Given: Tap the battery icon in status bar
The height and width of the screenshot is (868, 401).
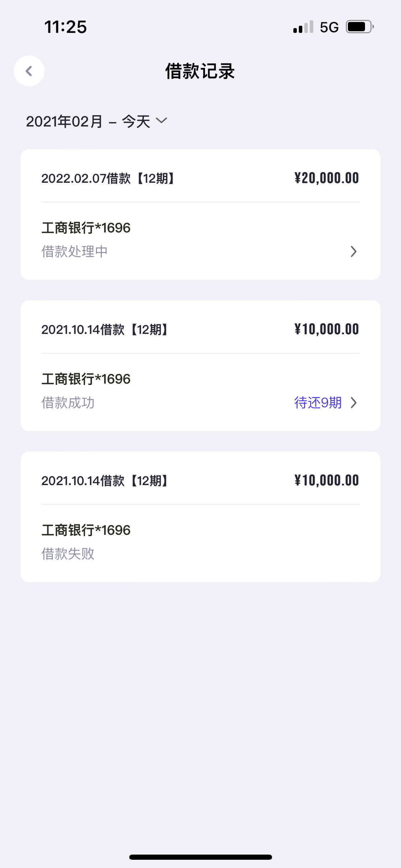Looking at the screenshot, I should (360, 27).
